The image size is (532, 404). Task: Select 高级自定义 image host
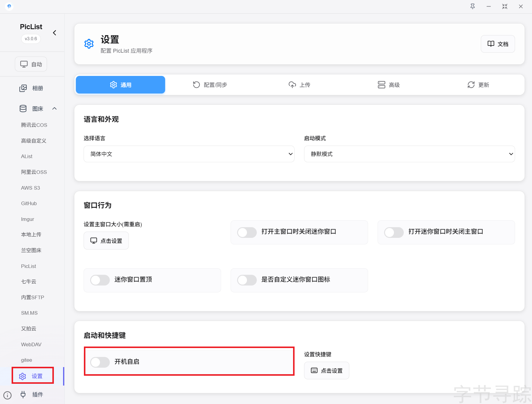pyautogui.click(x=34, y=141)
